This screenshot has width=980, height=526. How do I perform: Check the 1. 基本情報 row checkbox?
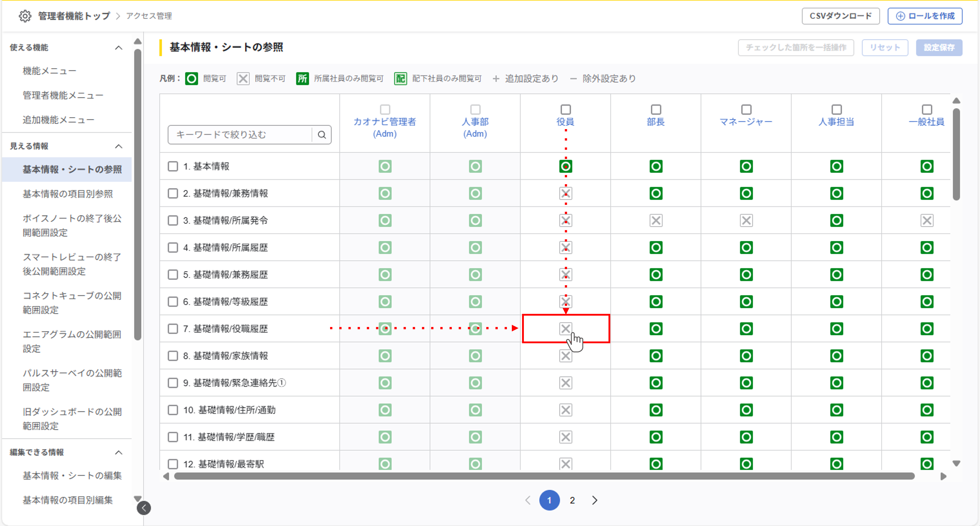coord(173,166)
